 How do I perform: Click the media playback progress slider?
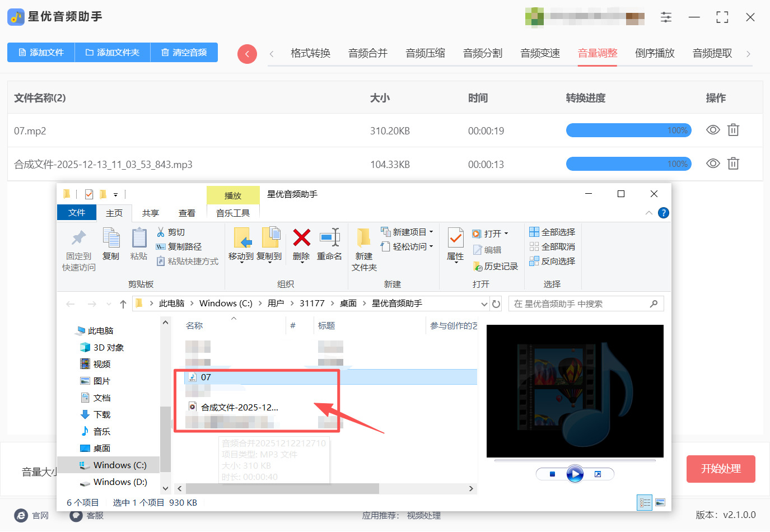coord(575,461)
